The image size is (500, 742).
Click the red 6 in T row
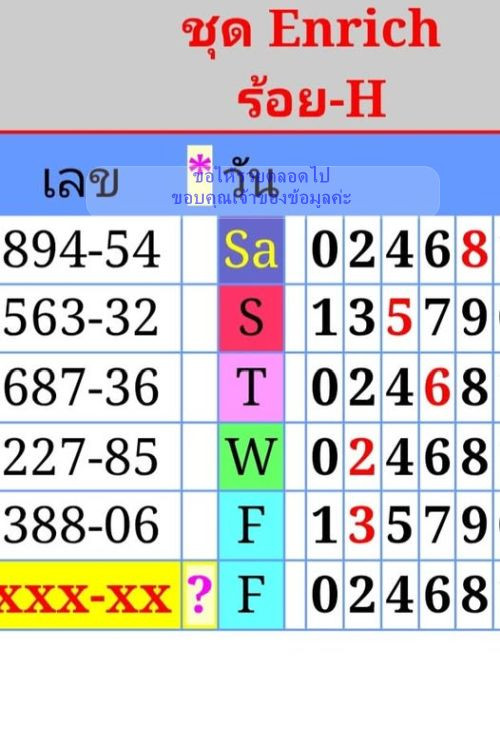click(437, 388)
